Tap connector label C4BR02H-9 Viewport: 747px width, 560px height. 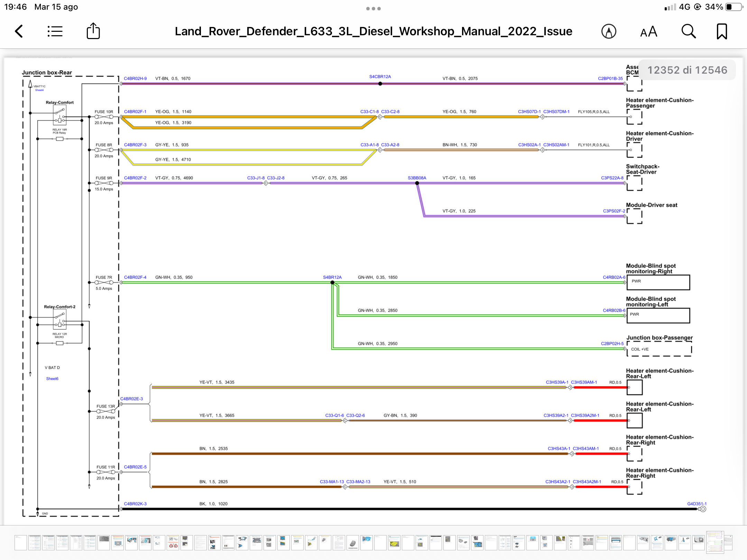coord(135,78)
